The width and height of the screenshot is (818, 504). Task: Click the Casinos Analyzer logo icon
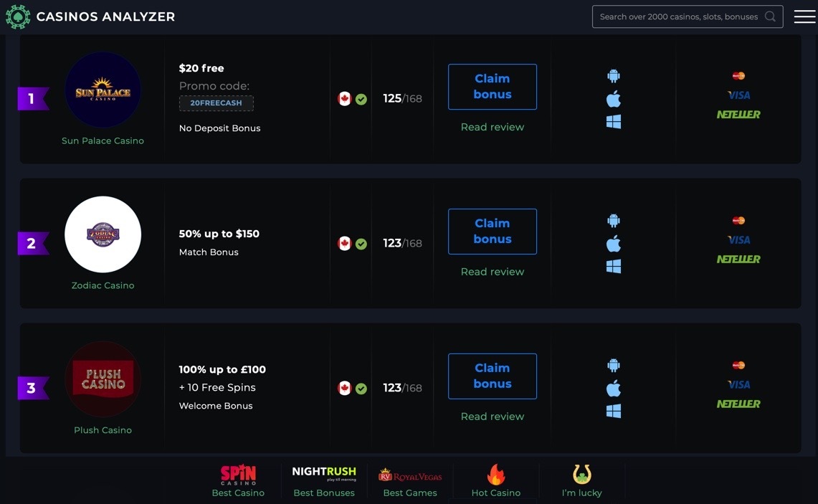pos(18,16)
